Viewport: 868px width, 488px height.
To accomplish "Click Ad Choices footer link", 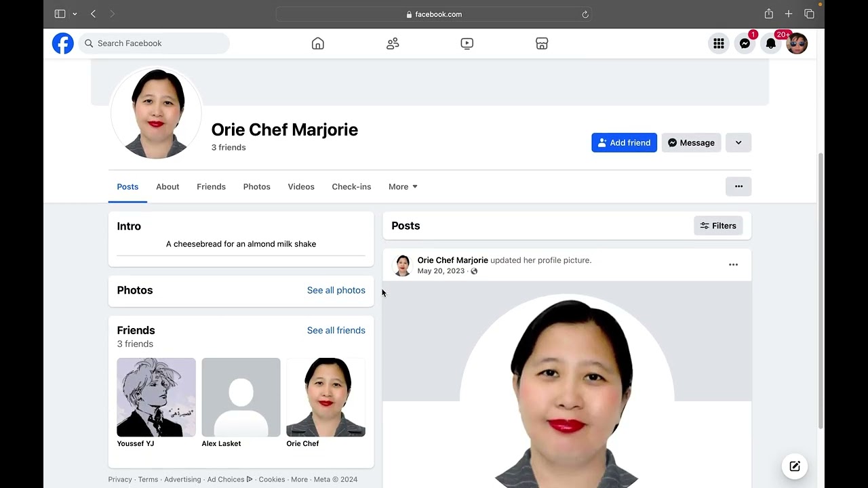I will [x=230, y=479].
